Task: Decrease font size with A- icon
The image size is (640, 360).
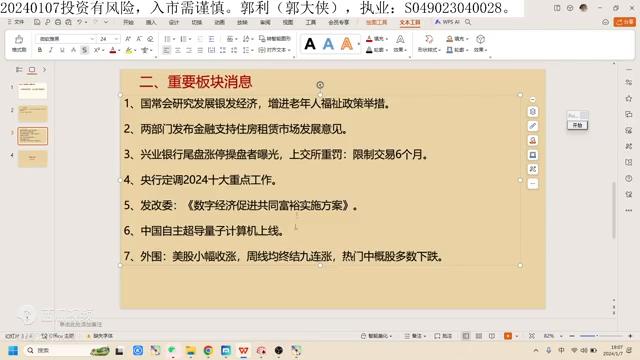Action: pos(139,39)
